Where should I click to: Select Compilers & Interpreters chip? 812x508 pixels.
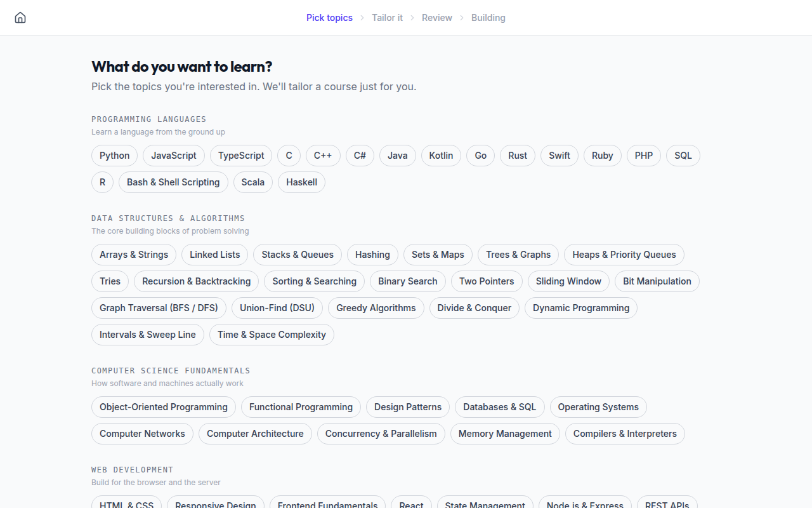(625, 434)
